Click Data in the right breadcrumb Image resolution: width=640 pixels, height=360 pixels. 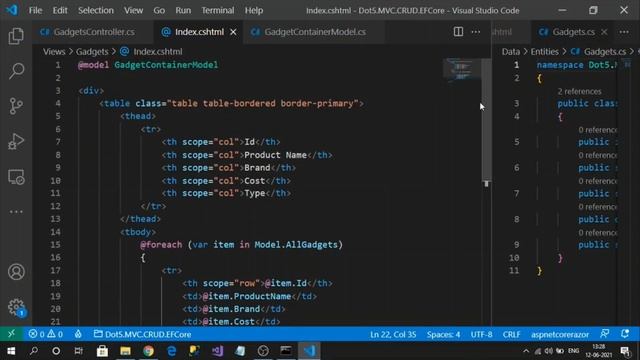[x=511, y=51]
